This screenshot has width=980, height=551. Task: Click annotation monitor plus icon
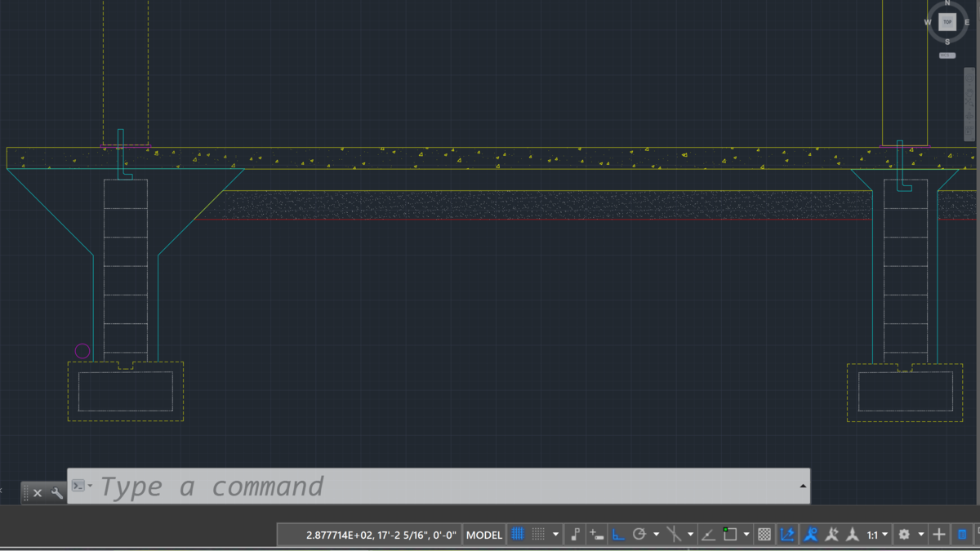point(939,535)
